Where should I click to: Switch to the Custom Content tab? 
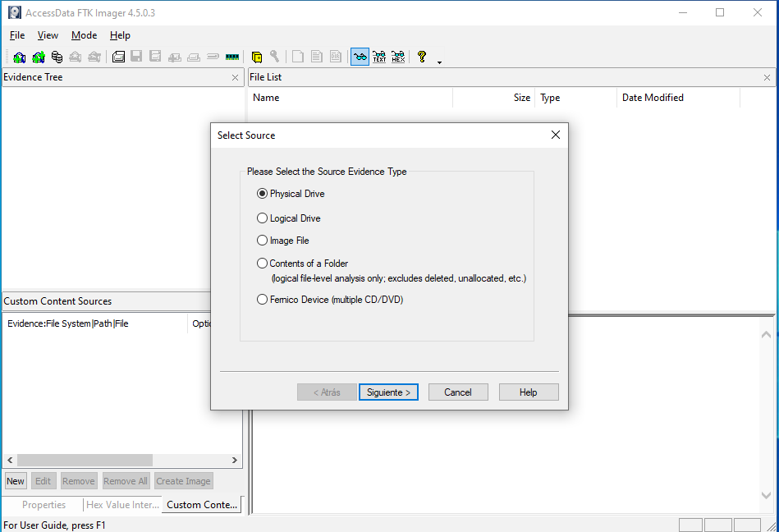[x=202, y=505]
